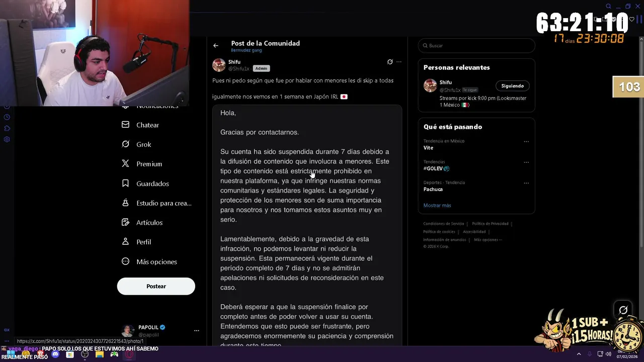644x362 pixels.
Task: Click the Postear button
Action: (x=156, y=286)
